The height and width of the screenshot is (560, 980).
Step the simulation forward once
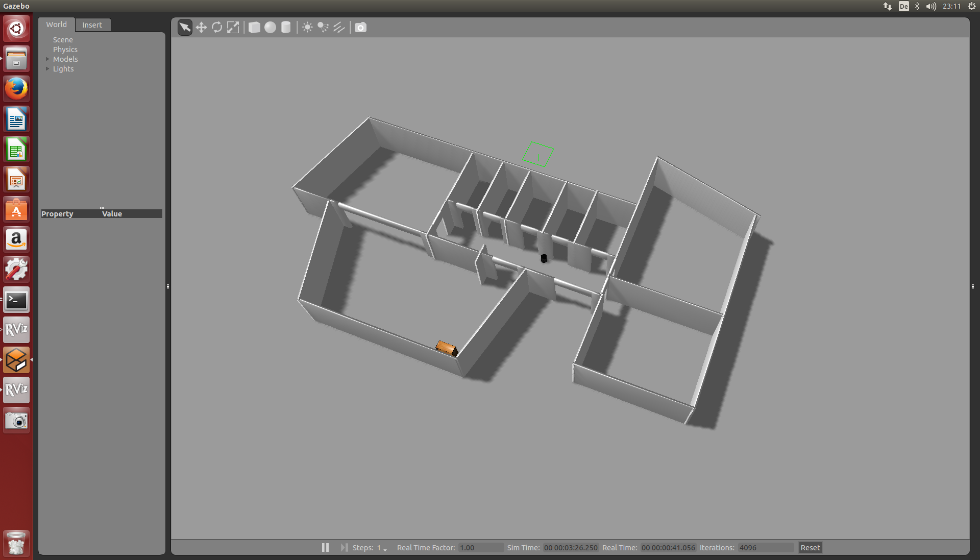(x=344, y=547)
